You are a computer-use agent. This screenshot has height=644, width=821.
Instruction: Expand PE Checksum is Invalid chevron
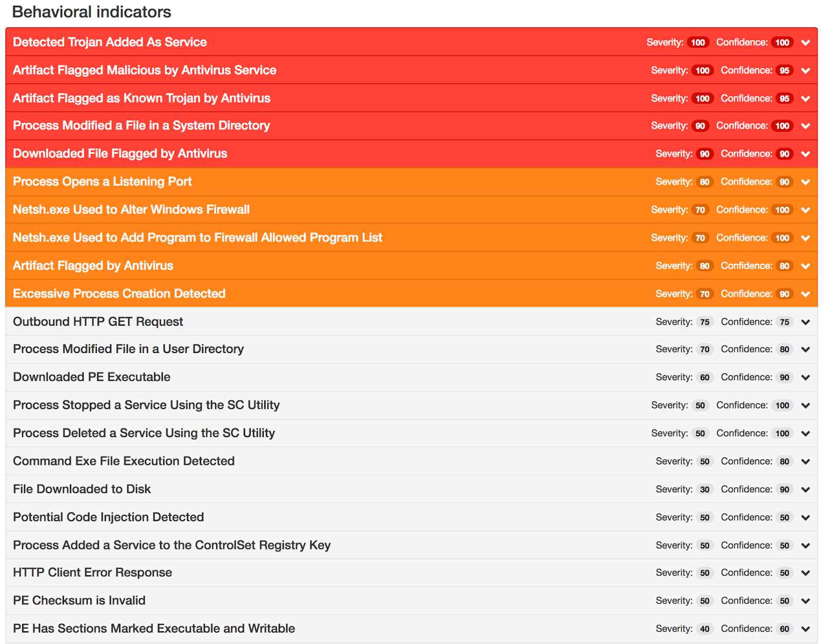coord(805,601)
